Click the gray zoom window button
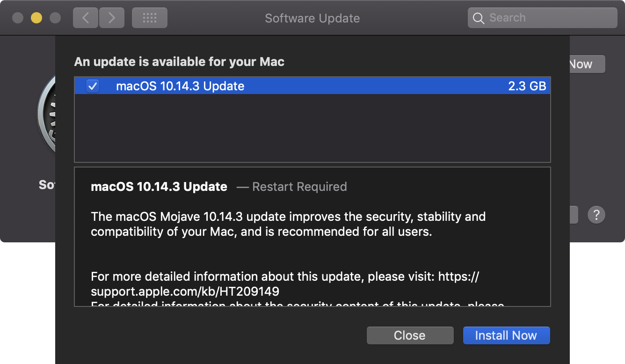Screen dimensions: 625x364 tap(55, 18)
